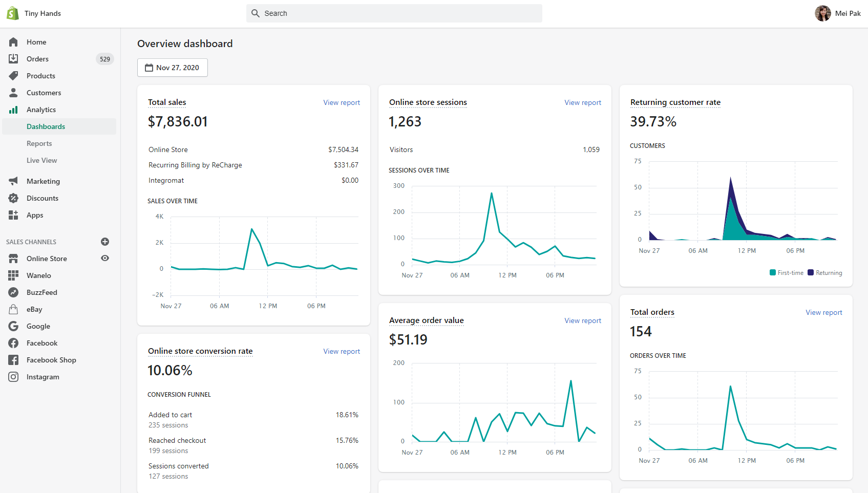This screenshot has height=493, width=868.
Task: Click the Recurring Billing by ReCharge row
Action: (253, 165)
